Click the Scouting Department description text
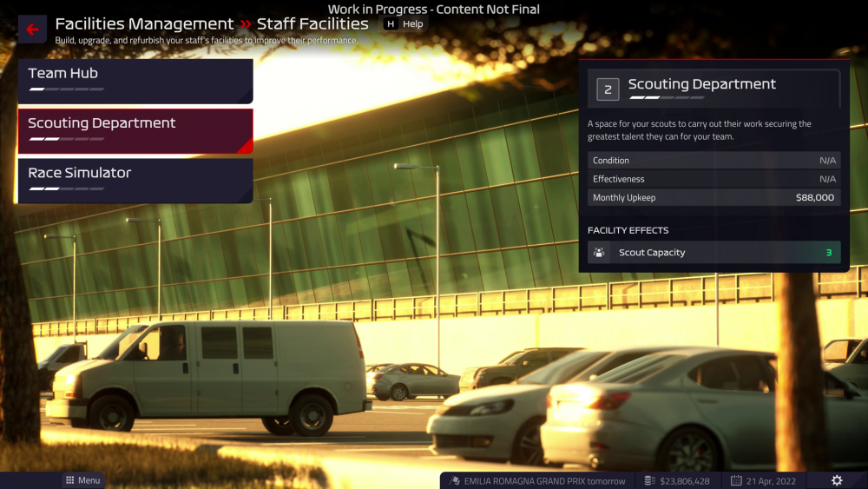The height and width of the screenshot is (489, 868). coord(699,130)
